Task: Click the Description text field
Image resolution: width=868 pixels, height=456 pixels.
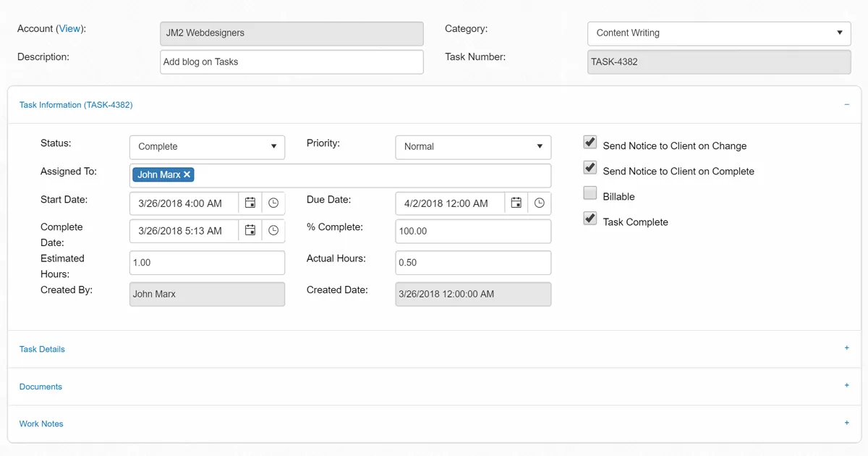Action: 292,62
